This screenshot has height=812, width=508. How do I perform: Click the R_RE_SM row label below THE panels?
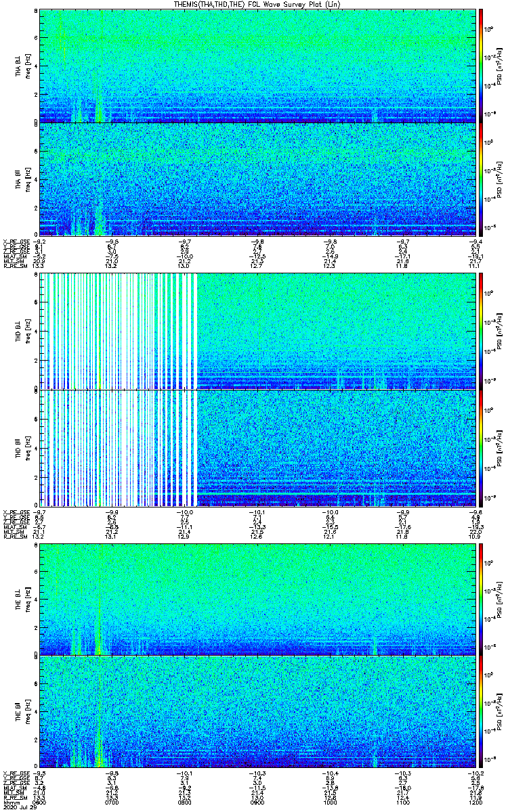[x=14, y=797]
